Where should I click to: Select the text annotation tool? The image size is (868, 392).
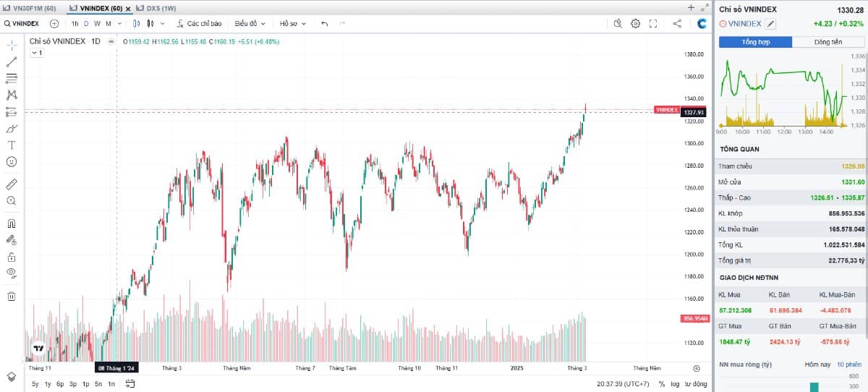tap(12, 145)
